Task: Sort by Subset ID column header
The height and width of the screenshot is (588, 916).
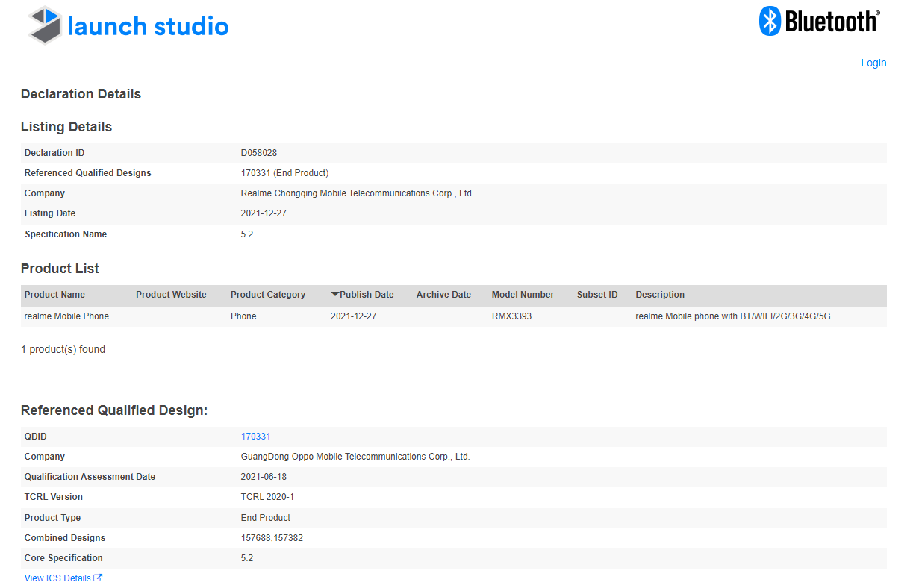Action: click(x=597, y=295)
